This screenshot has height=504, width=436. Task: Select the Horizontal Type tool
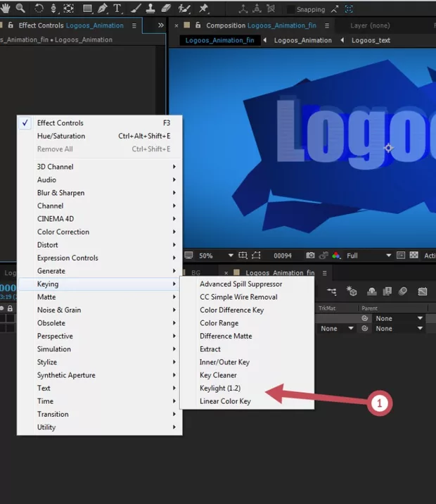point(117,8)
